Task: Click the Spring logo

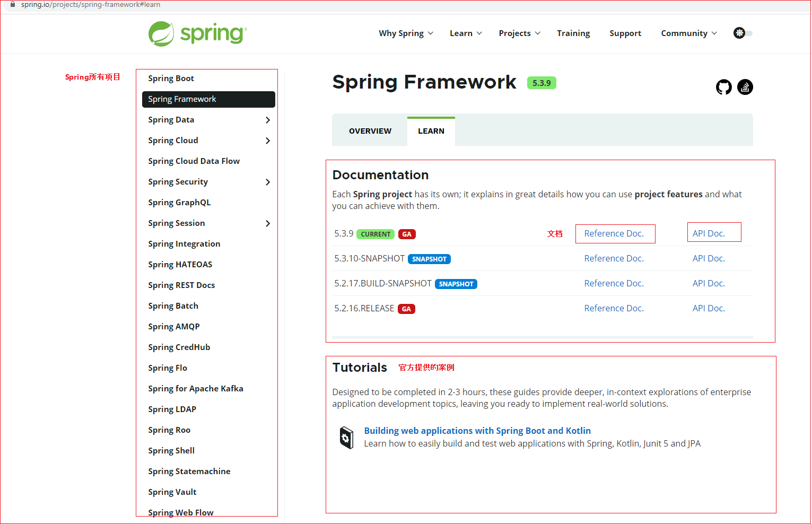Action: (197, 33)
